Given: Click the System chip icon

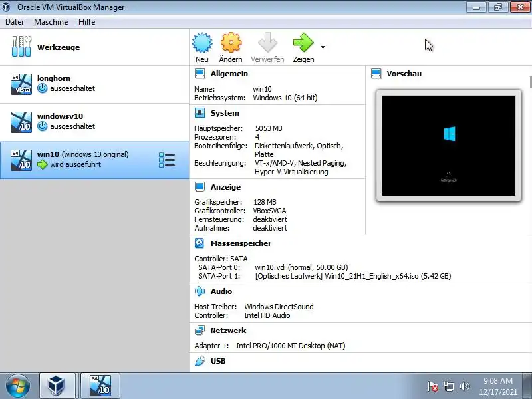Looking at the screenshot, I should coord(200,113).
